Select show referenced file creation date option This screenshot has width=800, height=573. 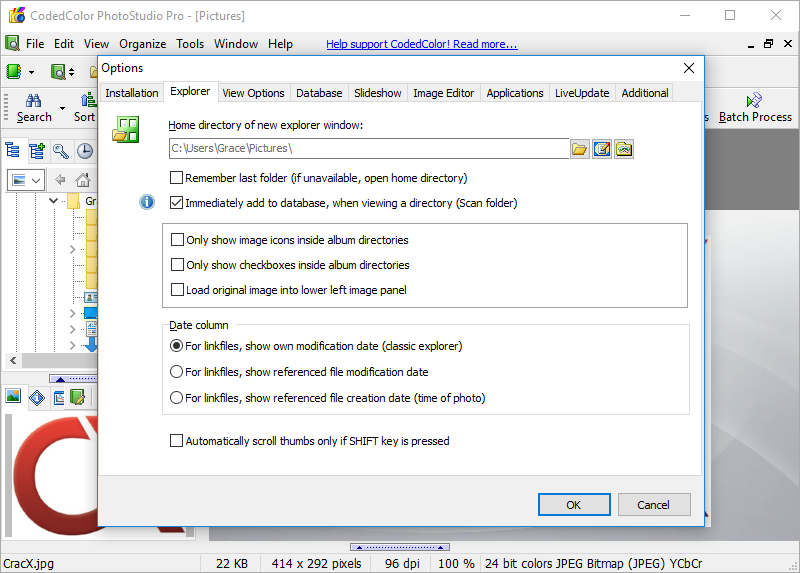176,398
